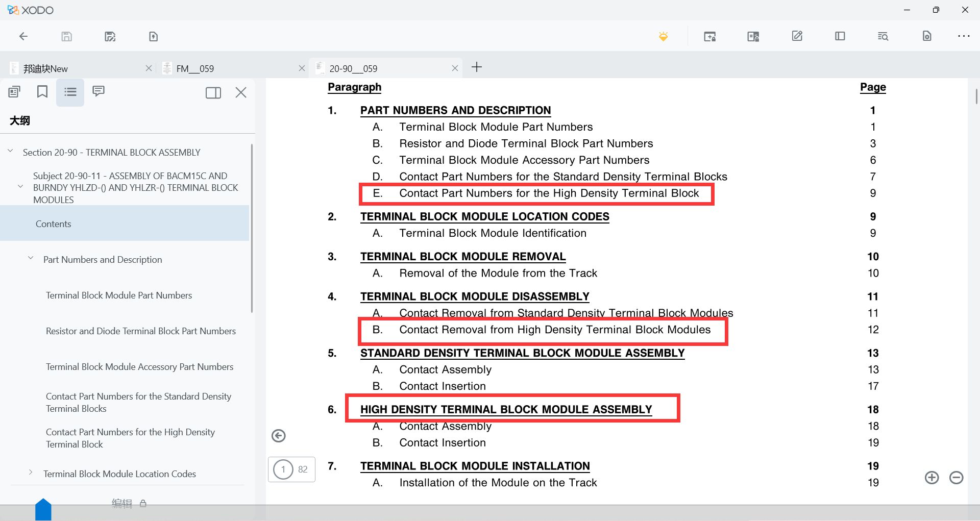980x521 pixels.
Task: Click the back arrow in the toolbar
Action: pos(23,36)
